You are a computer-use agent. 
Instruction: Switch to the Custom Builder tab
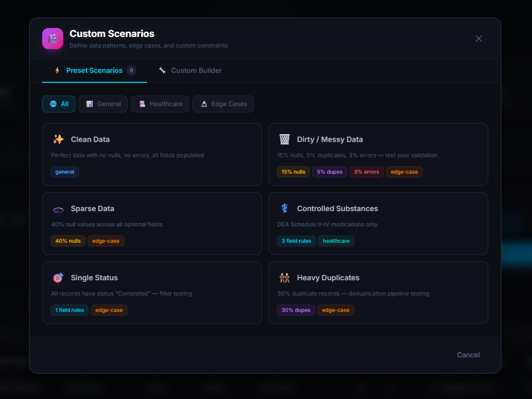pos(189,70)
